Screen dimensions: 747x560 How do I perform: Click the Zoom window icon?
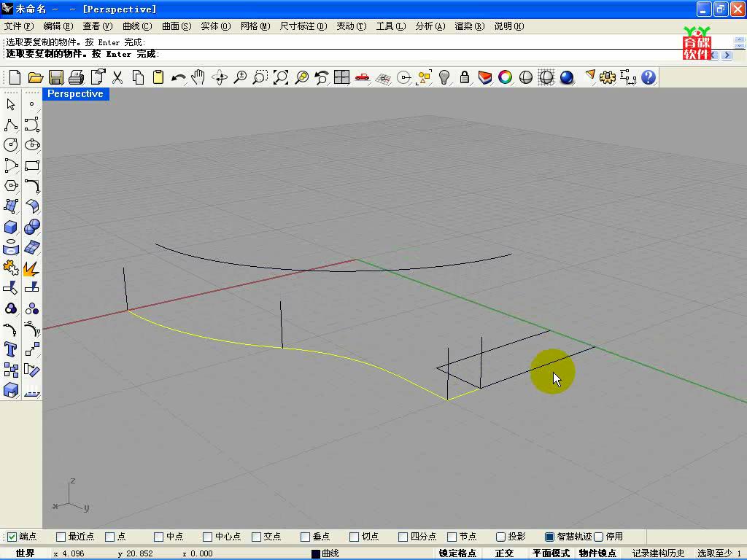[260, 77]
